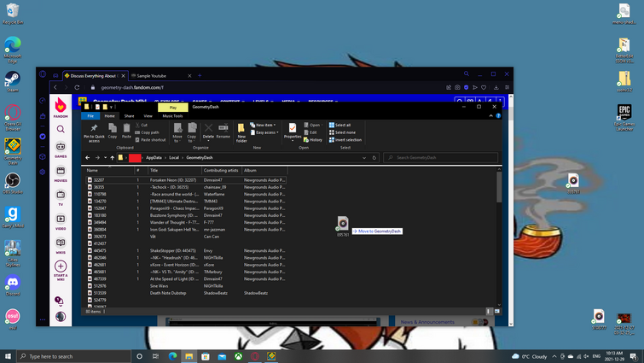644x363 pixels.
Task: Click the Play contextual tab header
Action: pos(173,108)
